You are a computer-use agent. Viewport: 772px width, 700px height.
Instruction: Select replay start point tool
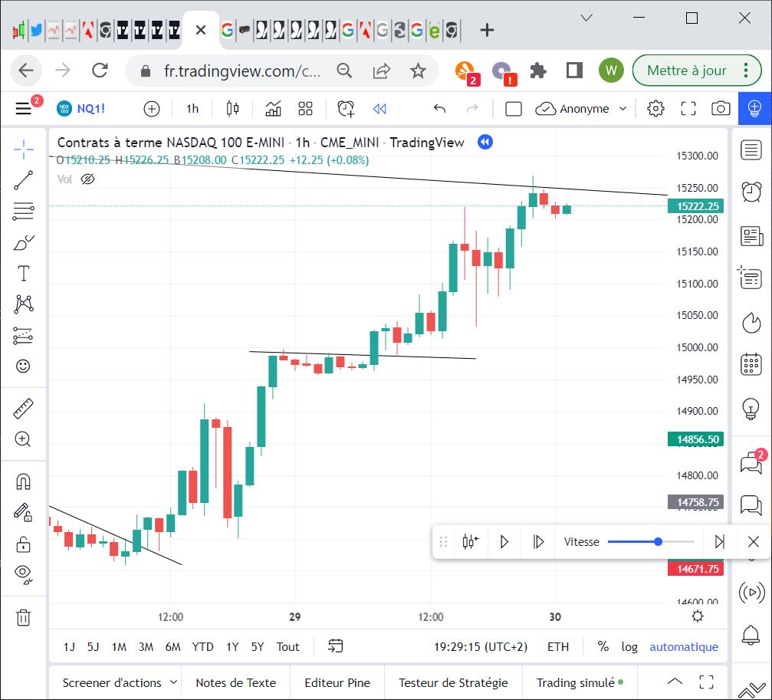click(471, 542)
